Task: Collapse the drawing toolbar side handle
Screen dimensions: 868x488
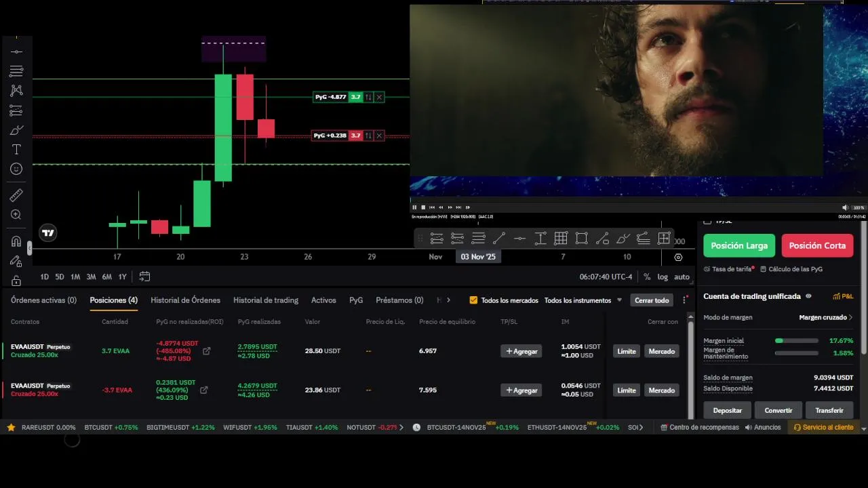Action: coord(29,249)
